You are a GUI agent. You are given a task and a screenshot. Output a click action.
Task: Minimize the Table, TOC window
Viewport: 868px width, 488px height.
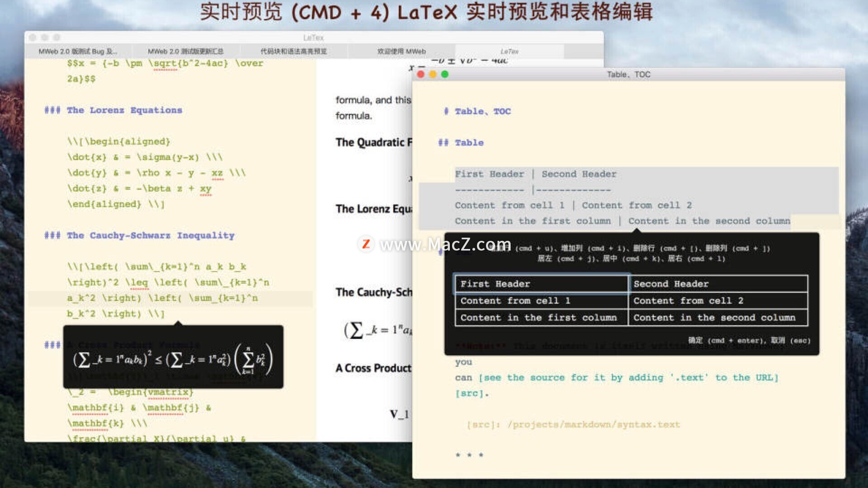(433, 75)
